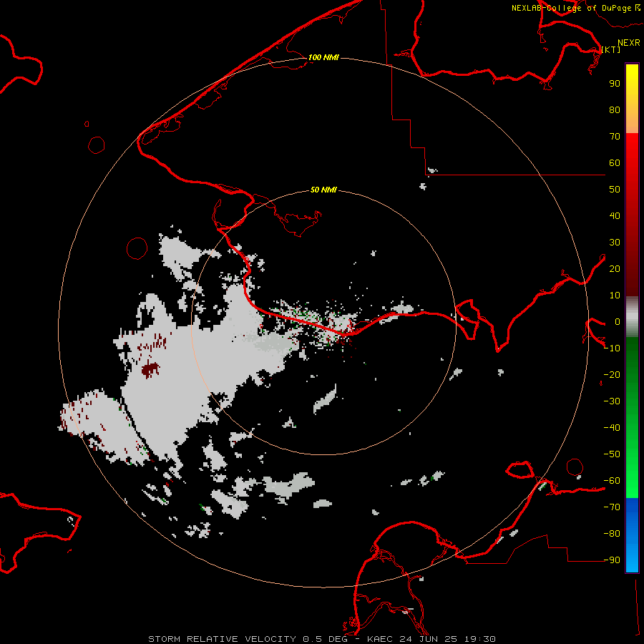The image size is (644, 644).
Task: Click the KT units label above the scale
Action: 611,49
